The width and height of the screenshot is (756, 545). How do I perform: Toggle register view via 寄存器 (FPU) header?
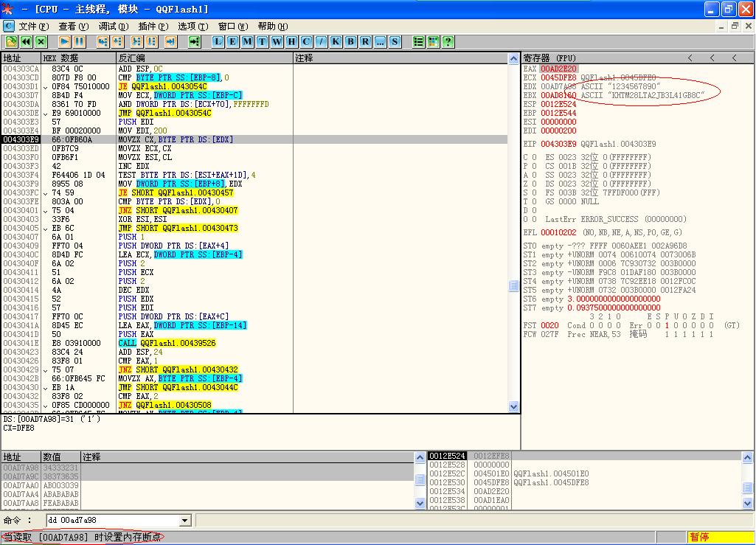click(x=549, y=58)
